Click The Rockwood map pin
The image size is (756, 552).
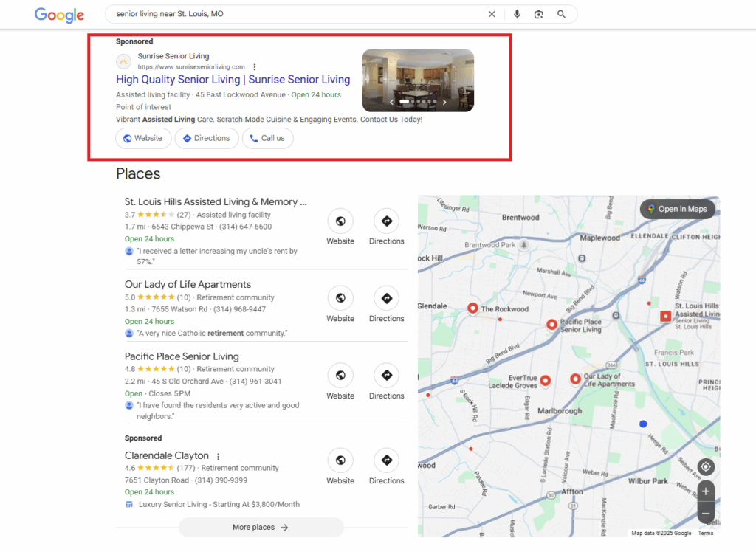[x=473, y=308]
